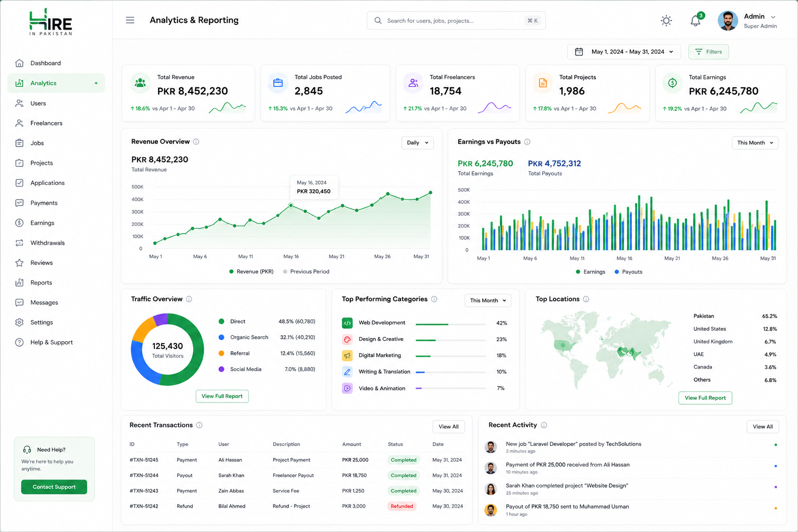This screenshot has height=532, width=798.
Task: Click the Payments card icon in sidebar
Action: pyautogui.click(x=19, y=203)
